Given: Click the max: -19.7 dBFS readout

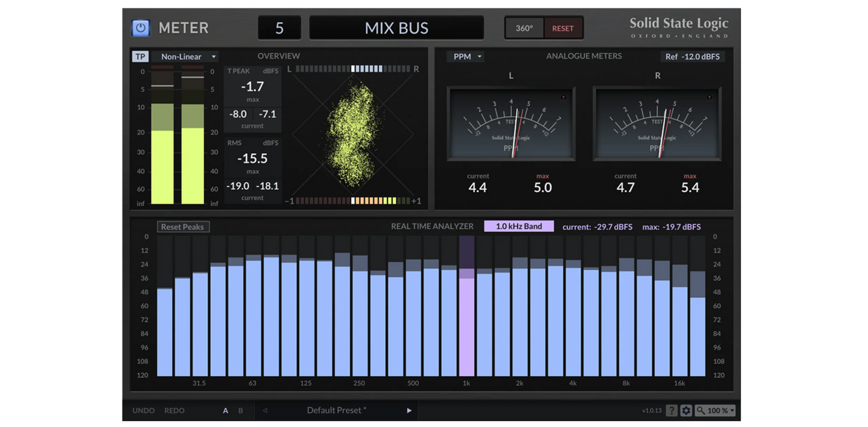Looking at the screenshot, I should (x=672, y=227).
